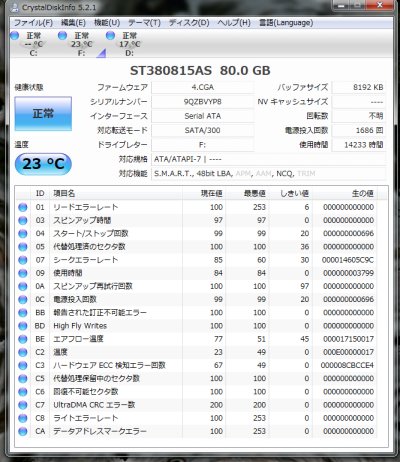Click status orb for UltraDMA CRC エラー数 row
Image resolution: width=400 pixels, height=462 pixels.
tap(23, 405)
